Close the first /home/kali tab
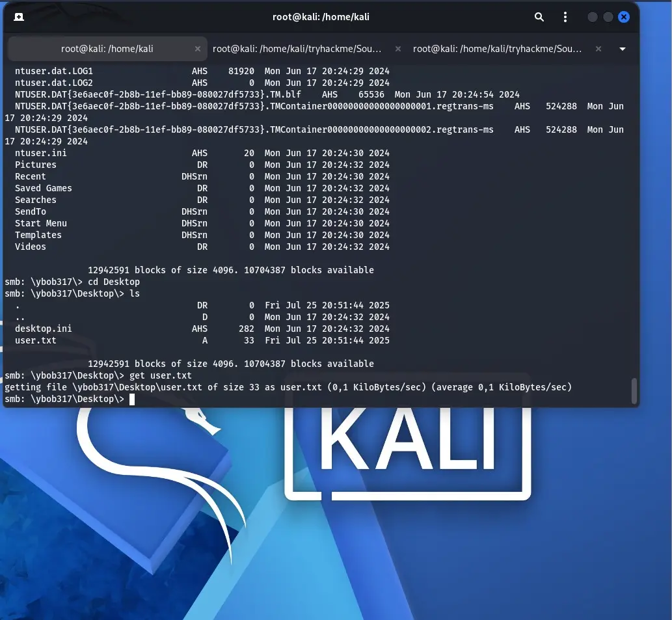Viewport: 672px width, 620px height. tap(198, 49)
